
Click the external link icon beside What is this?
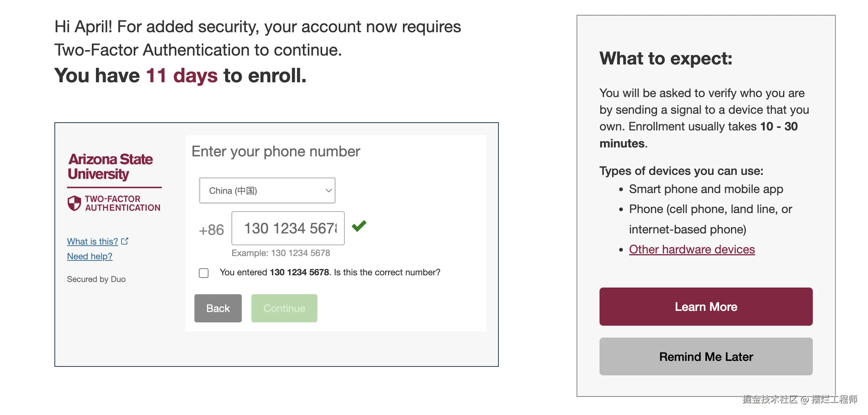pos(125,241)
